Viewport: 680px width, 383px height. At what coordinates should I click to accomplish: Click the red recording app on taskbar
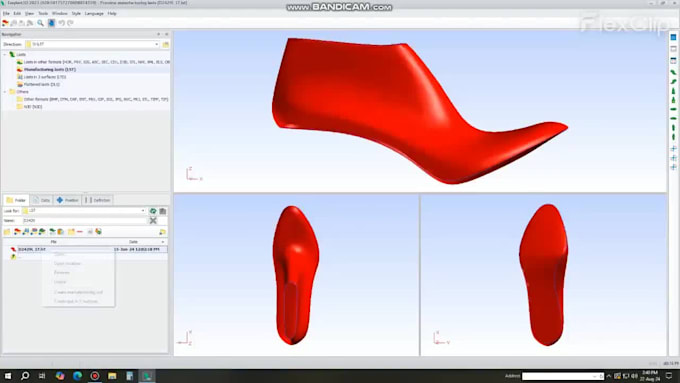[95, 376]
